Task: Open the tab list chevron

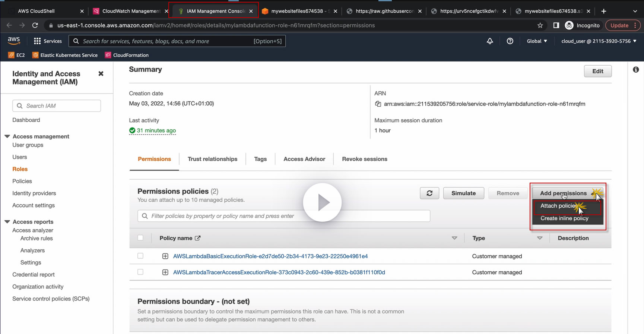Action: pos(635,11)
